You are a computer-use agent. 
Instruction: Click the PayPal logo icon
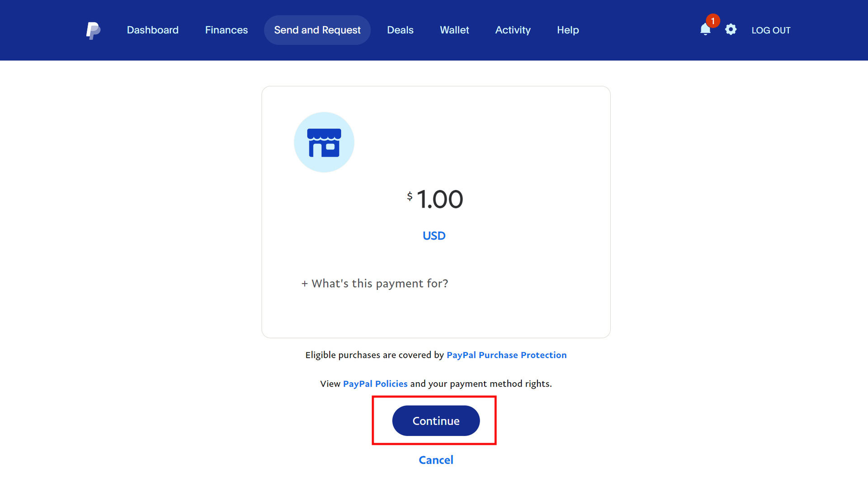point(93,30)
